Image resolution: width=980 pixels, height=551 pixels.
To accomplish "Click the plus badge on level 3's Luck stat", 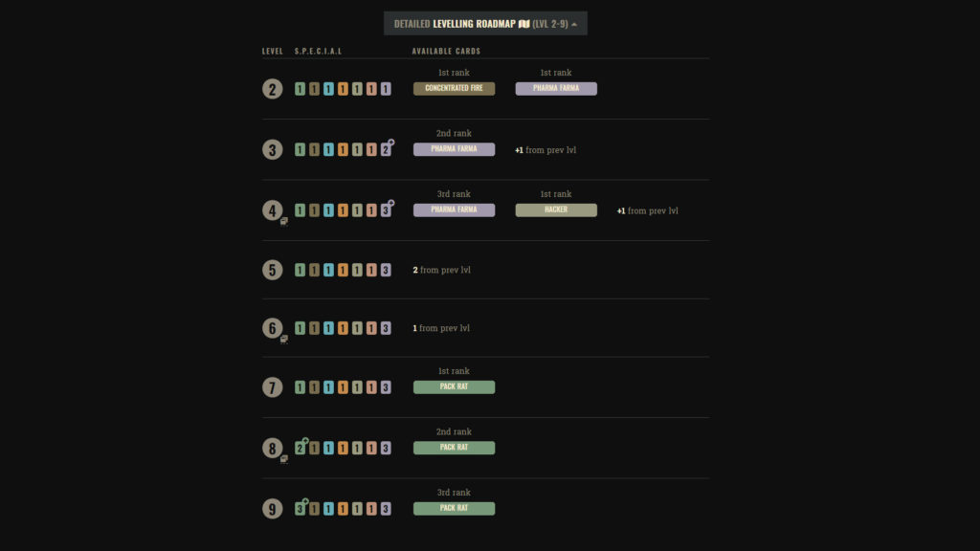I will 391,142.
